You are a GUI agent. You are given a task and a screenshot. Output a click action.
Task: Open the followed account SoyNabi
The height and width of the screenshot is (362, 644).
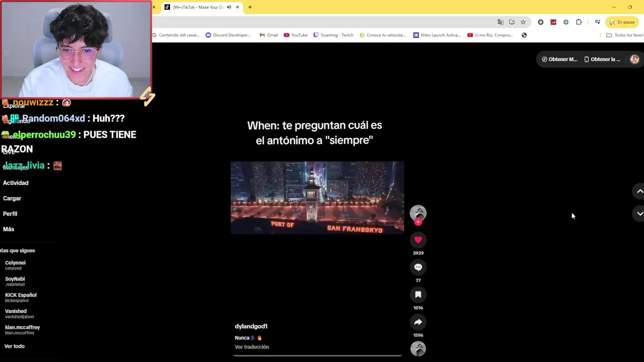coord(15,281)
